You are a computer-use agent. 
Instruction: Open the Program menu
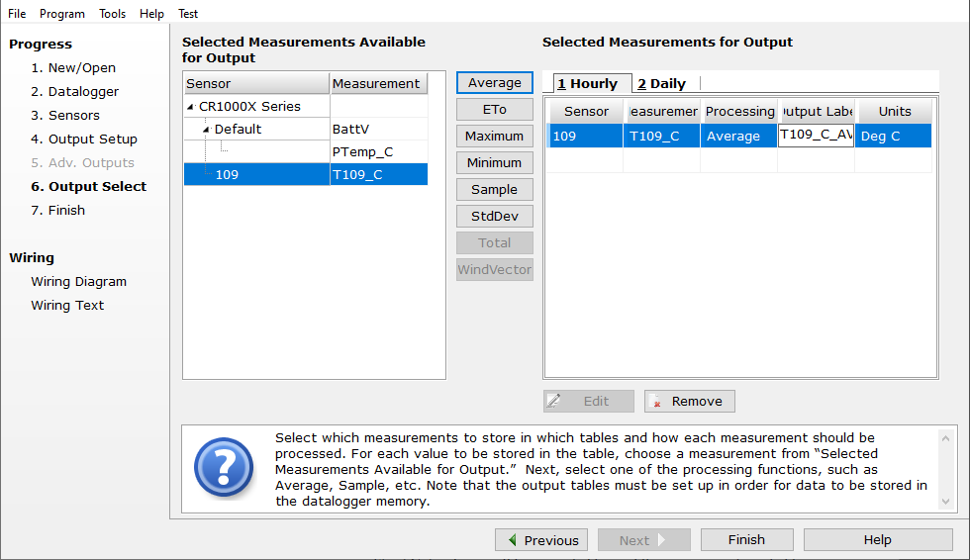click(62, 14)
